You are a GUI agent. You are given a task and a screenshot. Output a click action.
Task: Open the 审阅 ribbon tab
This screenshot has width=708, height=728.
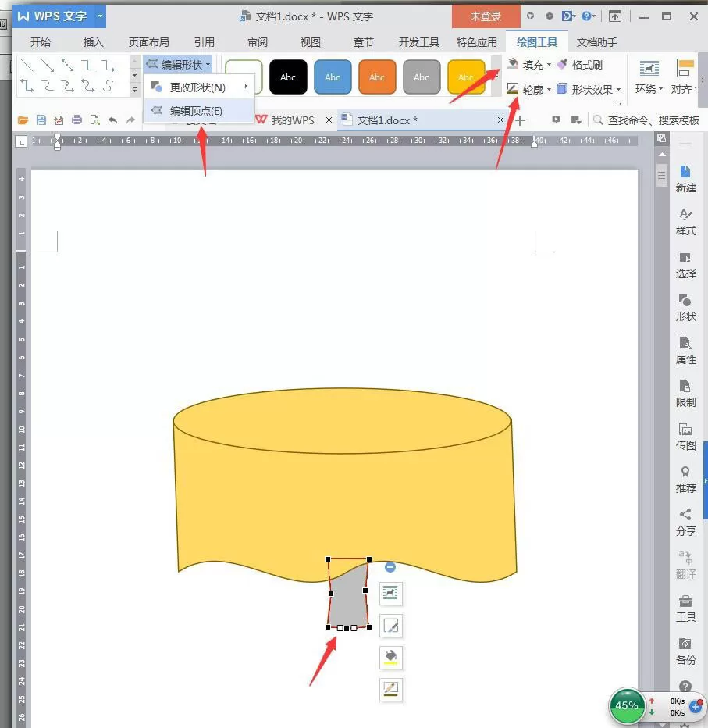click(x=258, y=42)
